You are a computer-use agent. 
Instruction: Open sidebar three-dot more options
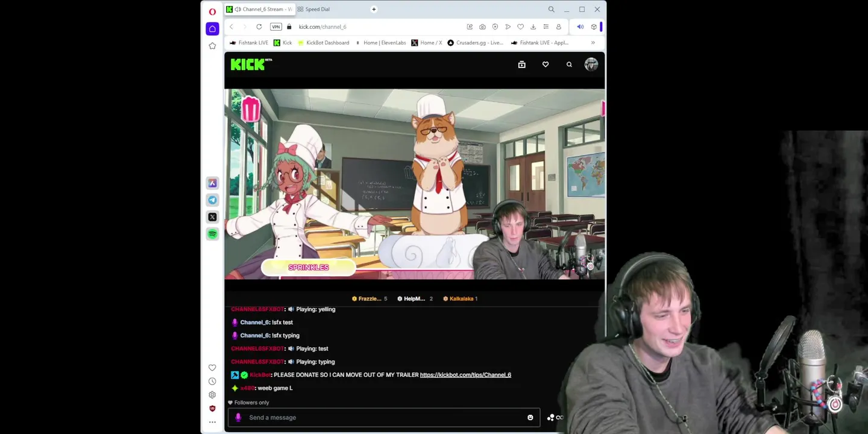pos(212,422)
